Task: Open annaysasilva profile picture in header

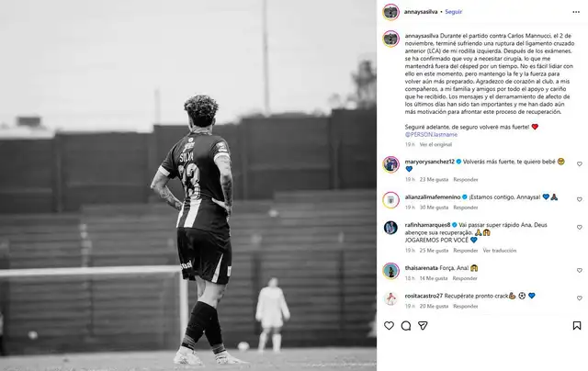Action: click(x=390, y=12)
